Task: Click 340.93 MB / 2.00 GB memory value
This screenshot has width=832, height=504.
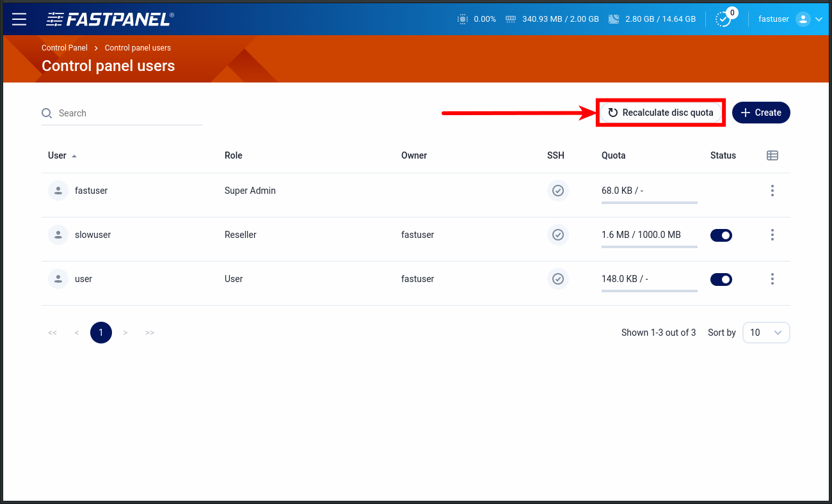Action: (561, 19)
